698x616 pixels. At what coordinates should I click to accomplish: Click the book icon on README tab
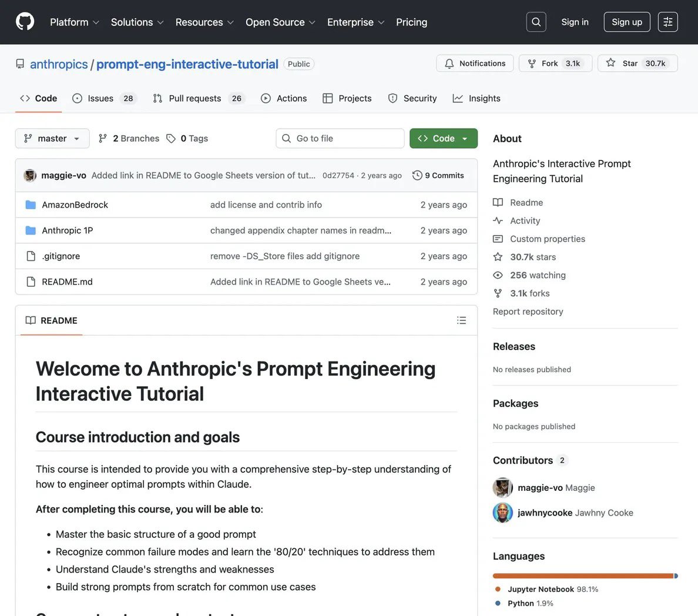[x=31, y=320]
